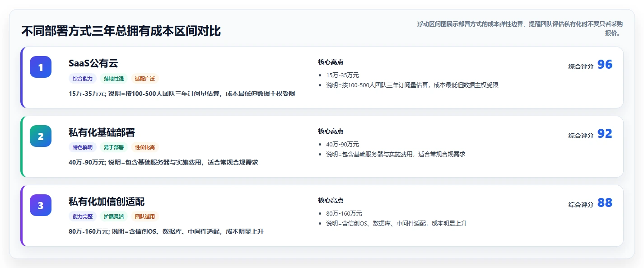Screen dimensions: 644x268
Task: Click the bold summary line starting 40万-90万元
Action: [x=163, y=162]
